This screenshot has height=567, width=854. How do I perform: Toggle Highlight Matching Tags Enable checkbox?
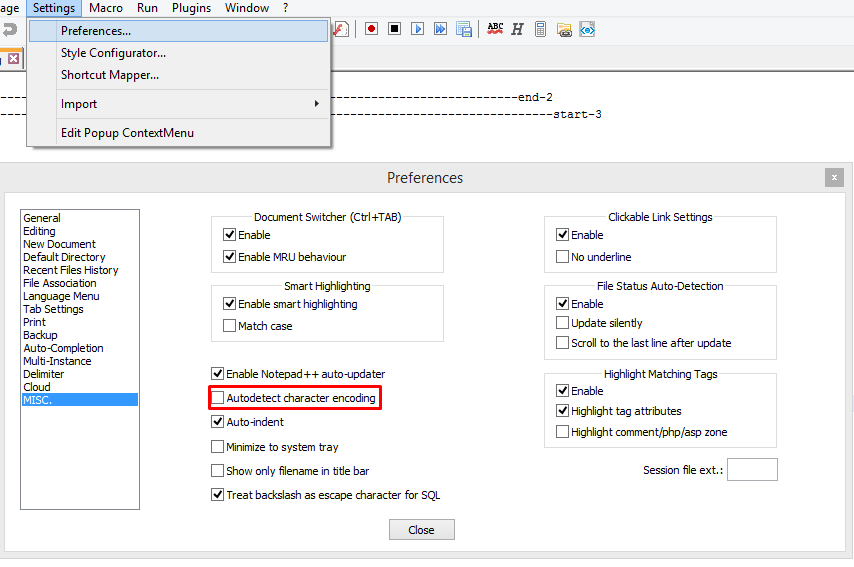(562, 391)
